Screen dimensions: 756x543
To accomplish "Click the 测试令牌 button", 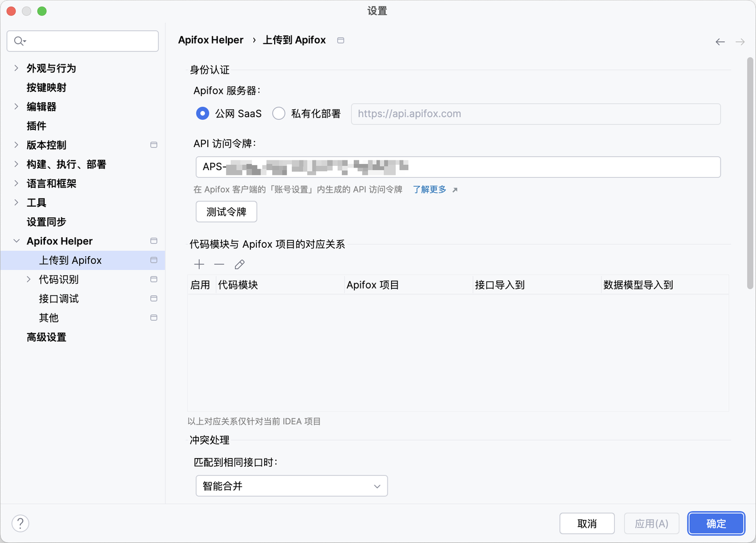I will pos(226,211).
